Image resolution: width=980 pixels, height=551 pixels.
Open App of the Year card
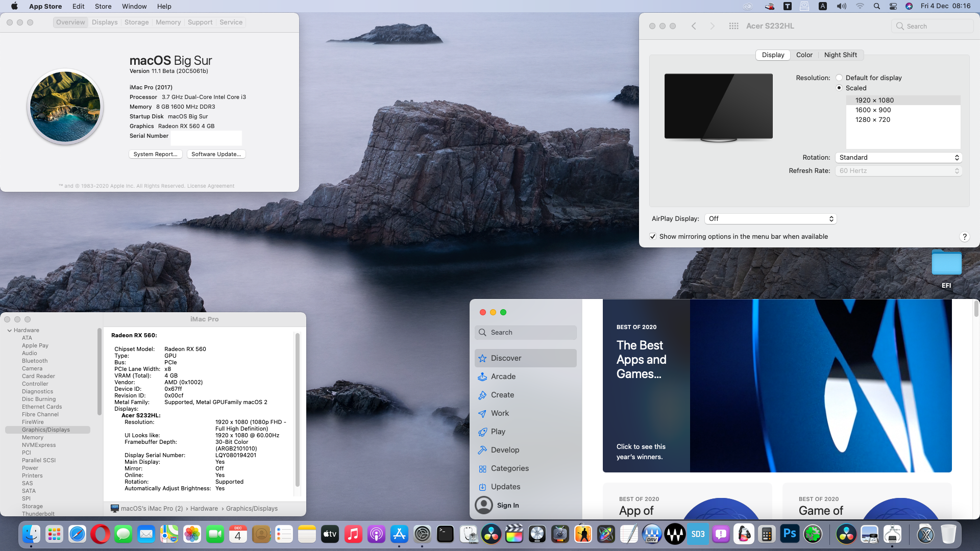click(687, 501)
